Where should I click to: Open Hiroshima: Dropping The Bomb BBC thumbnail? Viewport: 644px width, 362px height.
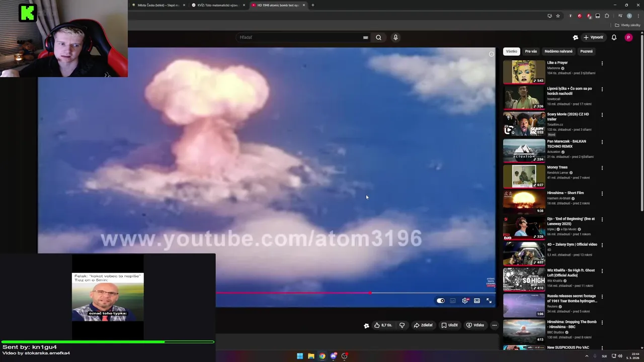524,331
